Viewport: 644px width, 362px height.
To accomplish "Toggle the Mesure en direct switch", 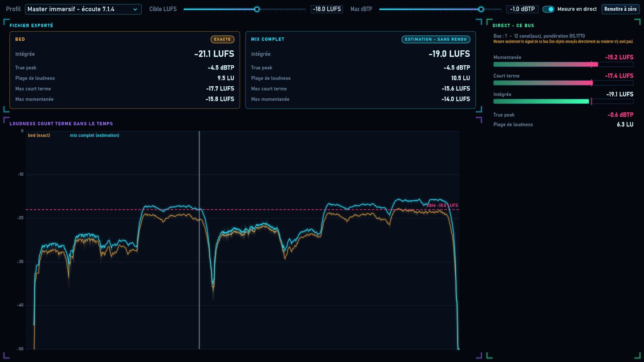I will [548, 9].
